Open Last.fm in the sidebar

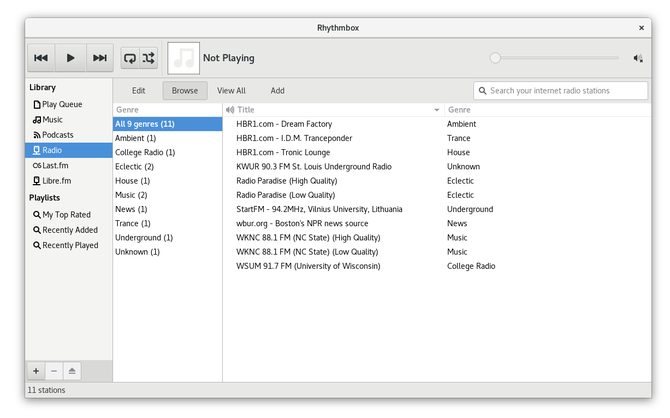[x=68, y=165]
